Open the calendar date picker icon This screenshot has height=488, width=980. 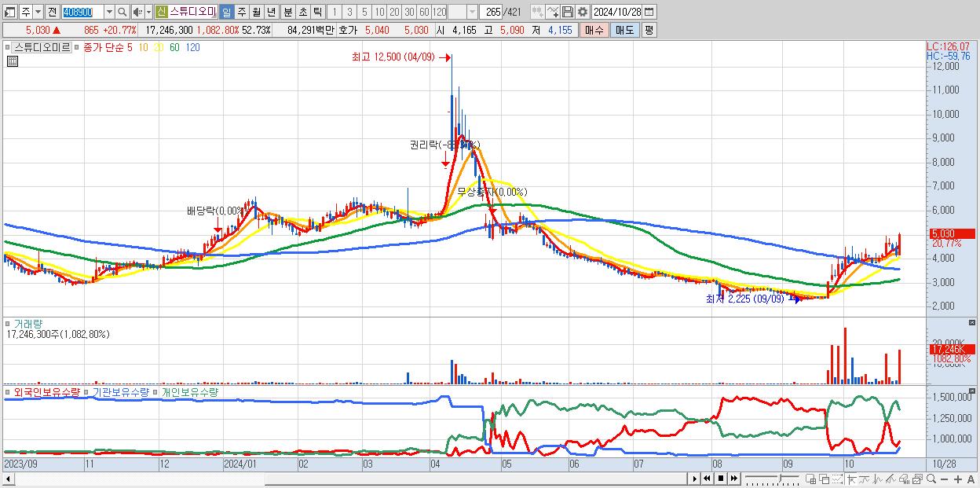tap(649, 12)
